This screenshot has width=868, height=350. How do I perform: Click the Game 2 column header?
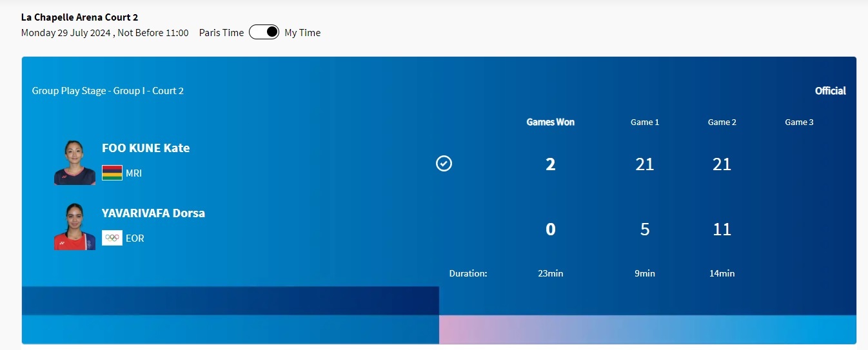pos(722,122)
